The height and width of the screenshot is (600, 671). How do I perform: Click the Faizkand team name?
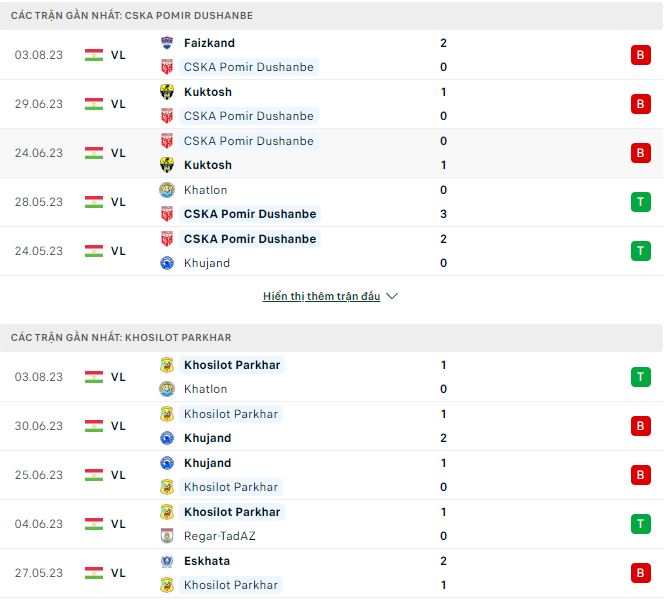[x=208, y=43]
